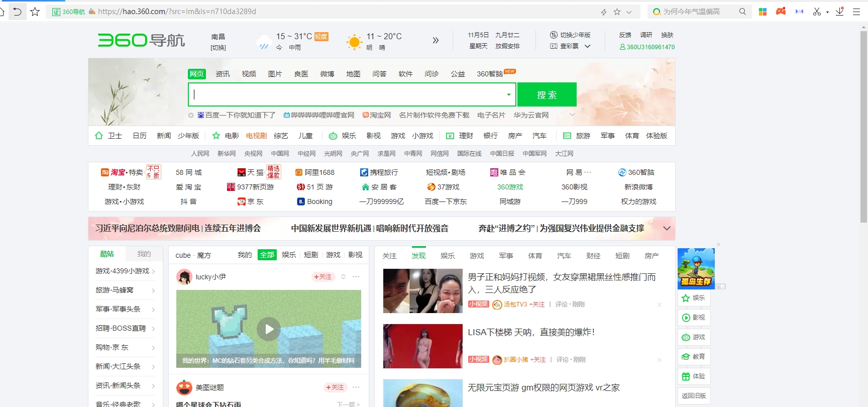Open the LISA下楼梯 video thumbnail
Image resolution: width=868 pixels, height=407 pixels.
pos(422,346)
